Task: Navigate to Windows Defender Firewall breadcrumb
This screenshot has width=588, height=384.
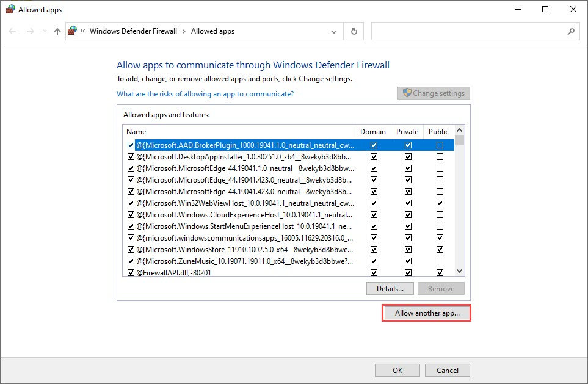Action: tap(133, 31)
